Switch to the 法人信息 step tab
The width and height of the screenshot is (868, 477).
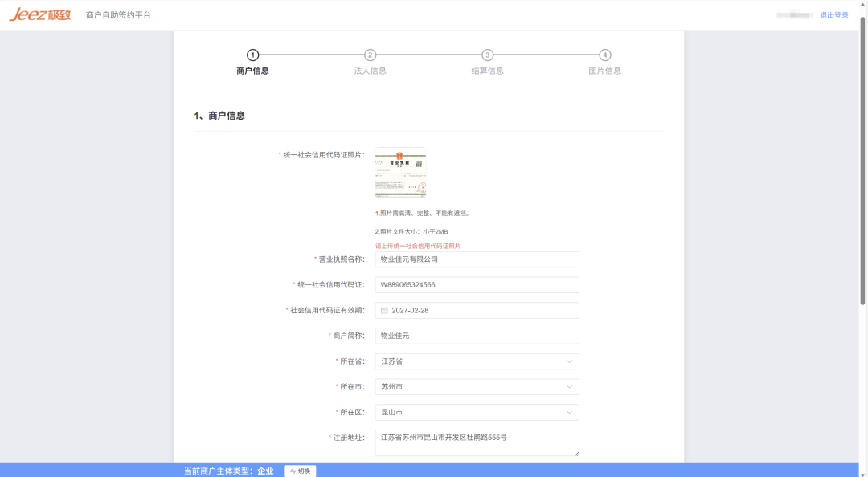[369, 71]
